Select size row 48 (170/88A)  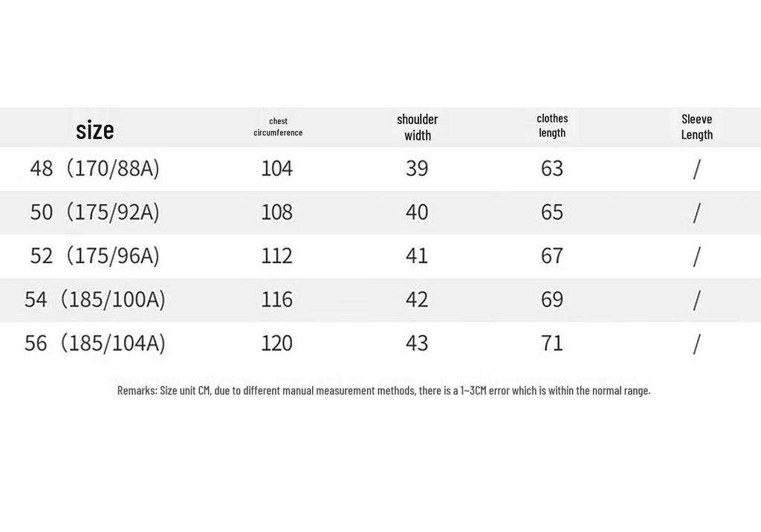click(x=380, y=169)
